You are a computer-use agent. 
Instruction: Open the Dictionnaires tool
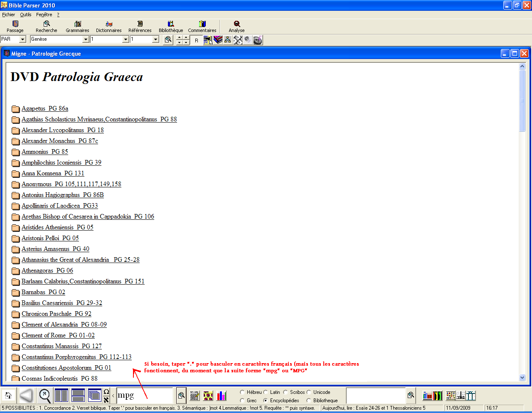click(x=108, y=27)
